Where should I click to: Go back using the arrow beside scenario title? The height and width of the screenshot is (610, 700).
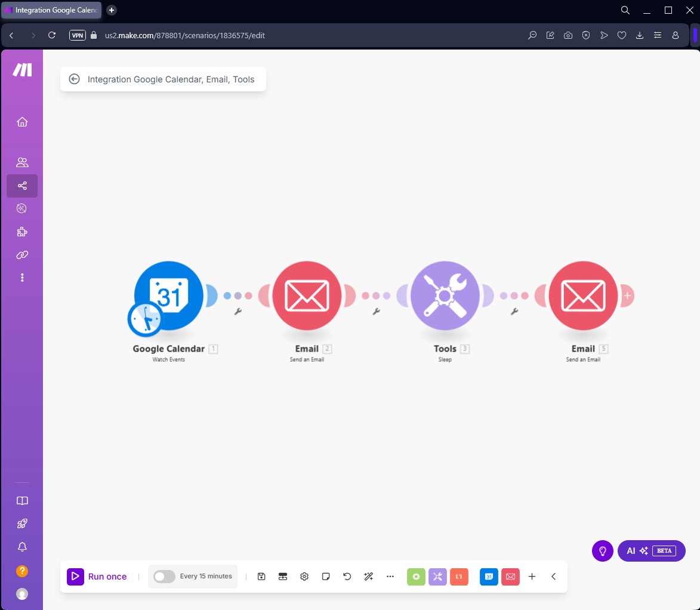[74, 79]
